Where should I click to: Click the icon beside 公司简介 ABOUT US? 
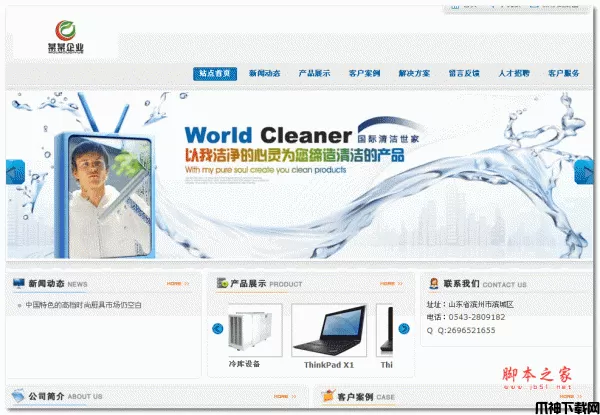click(18, 396)
